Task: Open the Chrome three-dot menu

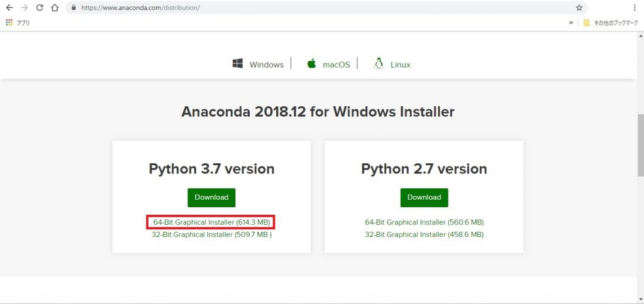Action: click(x=635, y=8)
